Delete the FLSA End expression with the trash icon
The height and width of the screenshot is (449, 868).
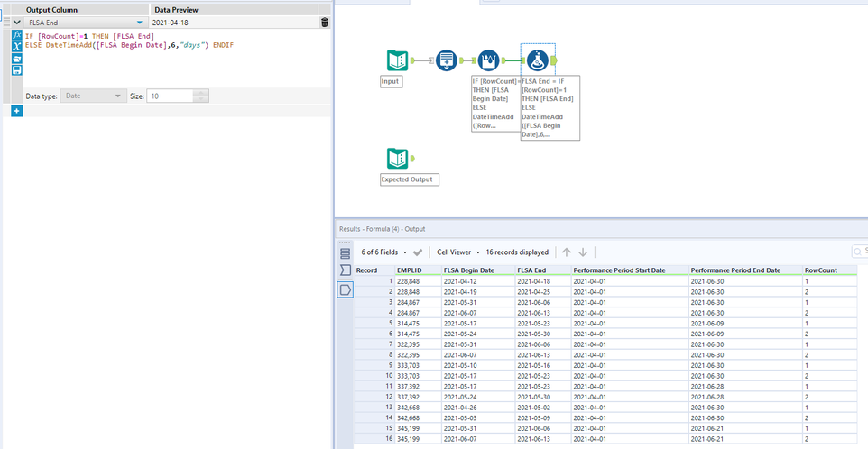click(x=325, y=23)
